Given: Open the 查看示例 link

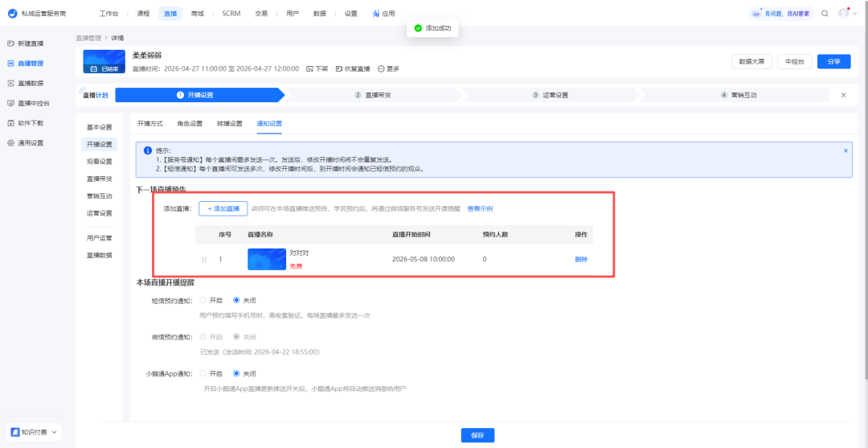Looking at the screenshot, I should 480,209.
